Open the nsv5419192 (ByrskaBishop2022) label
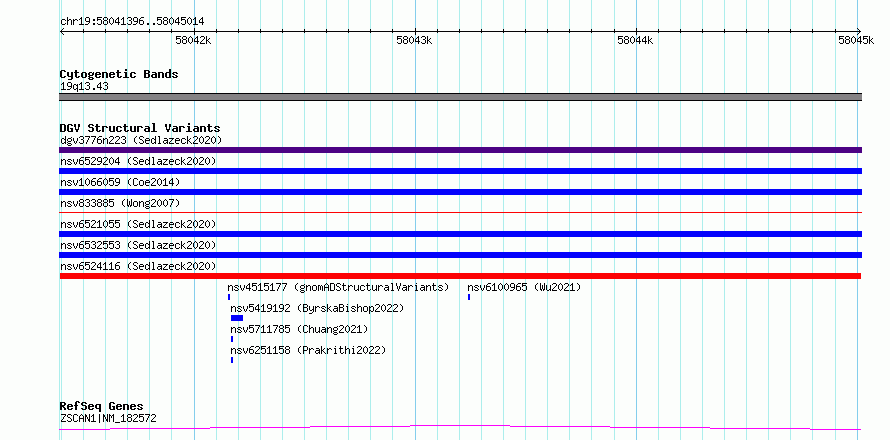890x440 pixels. pos(317,308)
